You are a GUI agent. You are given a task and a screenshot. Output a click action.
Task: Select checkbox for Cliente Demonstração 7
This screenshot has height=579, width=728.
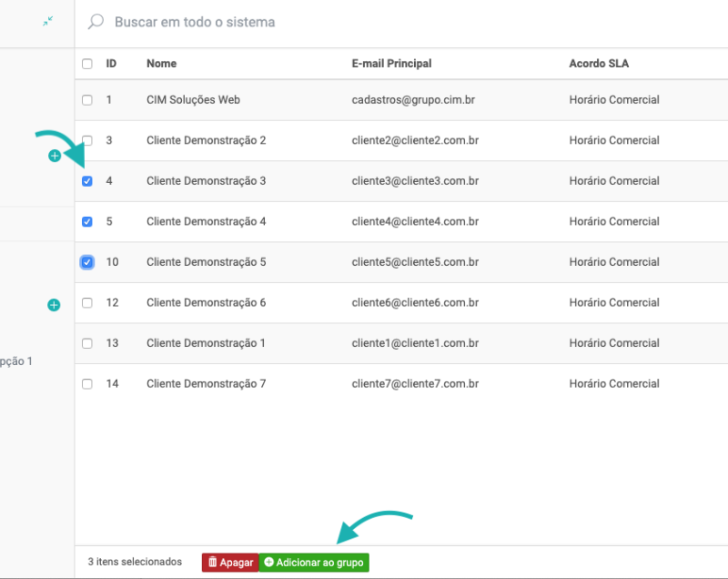[x=87, y=384]
